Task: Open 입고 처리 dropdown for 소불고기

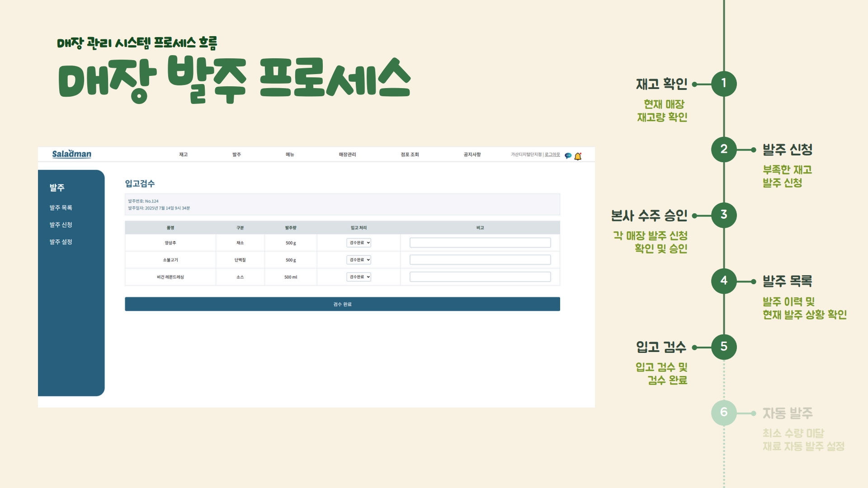Action: tap(359, 260)
